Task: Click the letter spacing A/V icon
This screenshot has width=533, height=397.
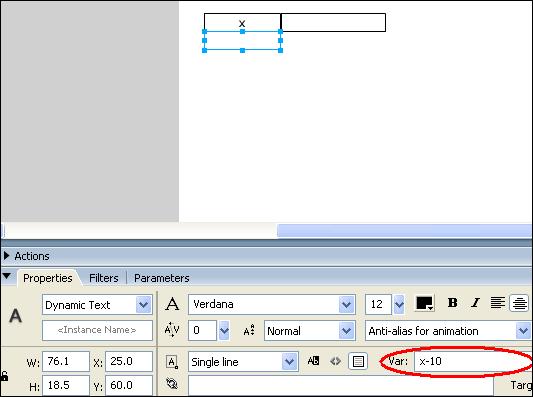Action: [172, 330]
